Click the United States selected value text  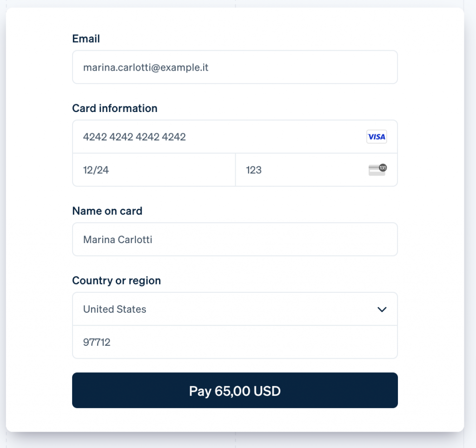[115, 309]
